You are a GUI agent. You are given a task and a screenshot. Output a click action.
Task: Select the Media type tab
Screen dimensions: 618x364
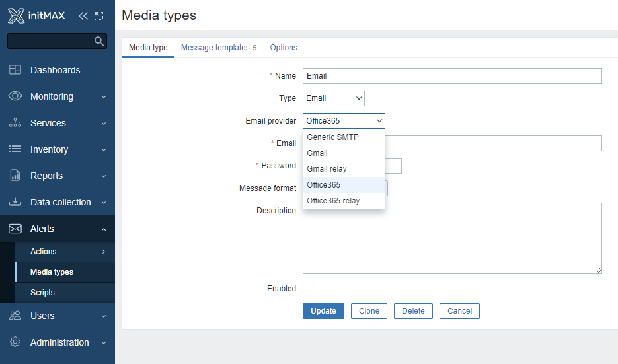tap(148, 48)
